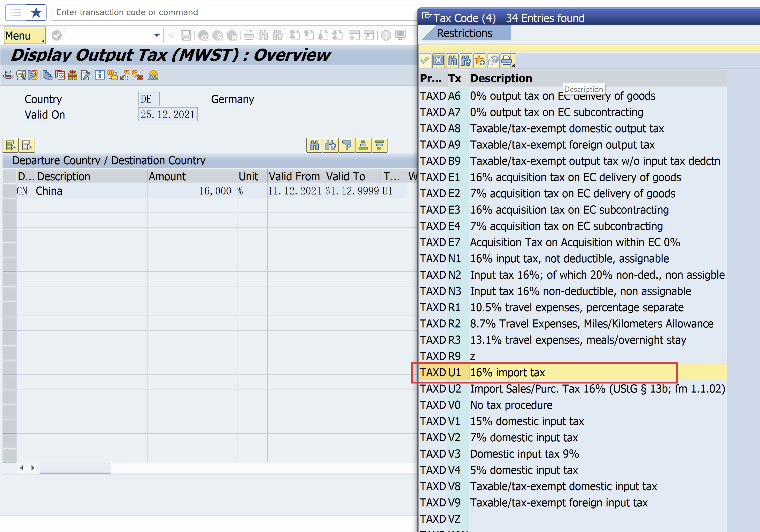The width and height of the screenshot is (760, 532).
Task: Click Find binoculars in Tax Code dialog
Action: [452, 60]
